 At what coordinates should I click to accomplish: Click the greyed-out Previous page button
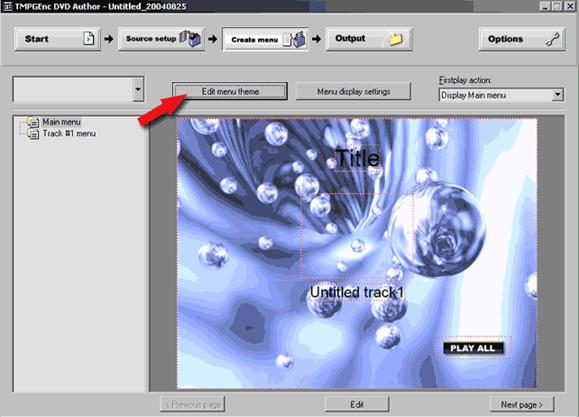pos(192,404)
